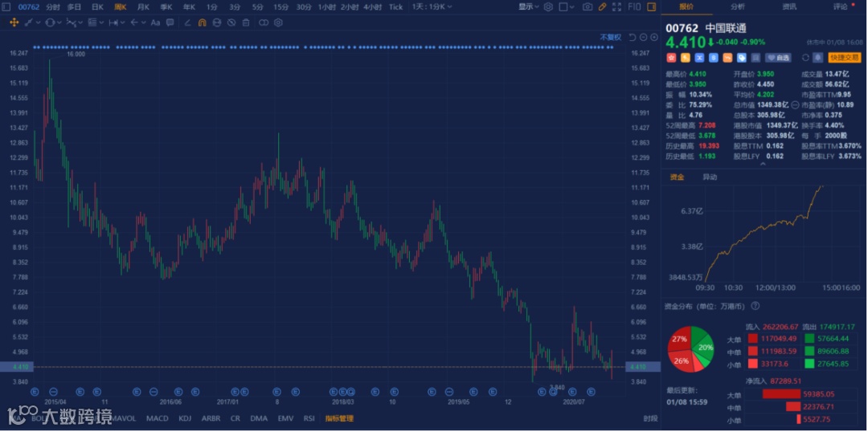Click the 净流入 value 87289.51

787,381
